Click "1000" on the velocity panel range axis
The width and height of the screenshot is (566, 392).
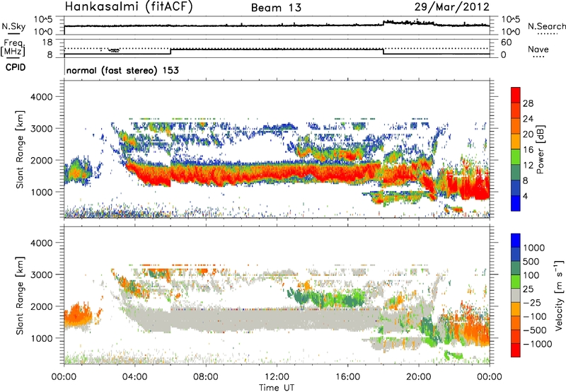41,338
